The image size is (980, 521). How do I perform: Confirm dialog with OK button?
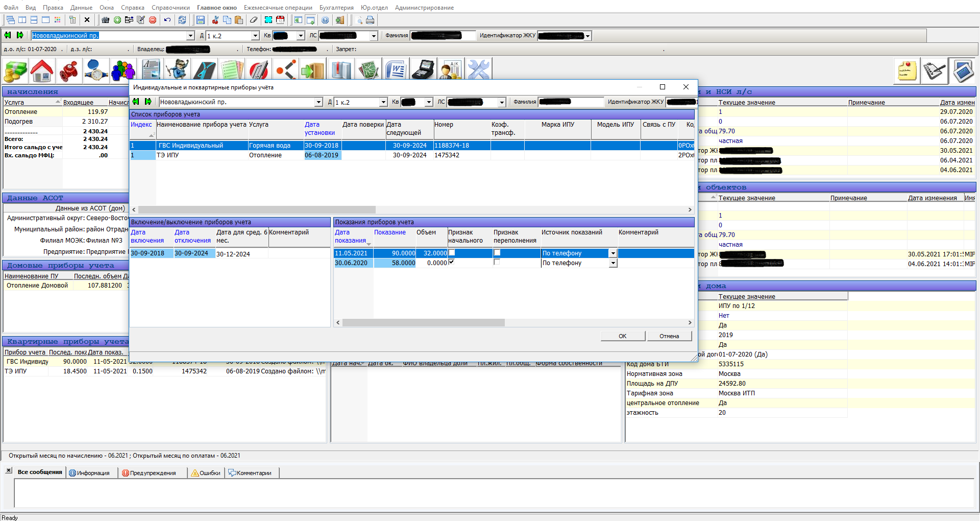[623, 336]
